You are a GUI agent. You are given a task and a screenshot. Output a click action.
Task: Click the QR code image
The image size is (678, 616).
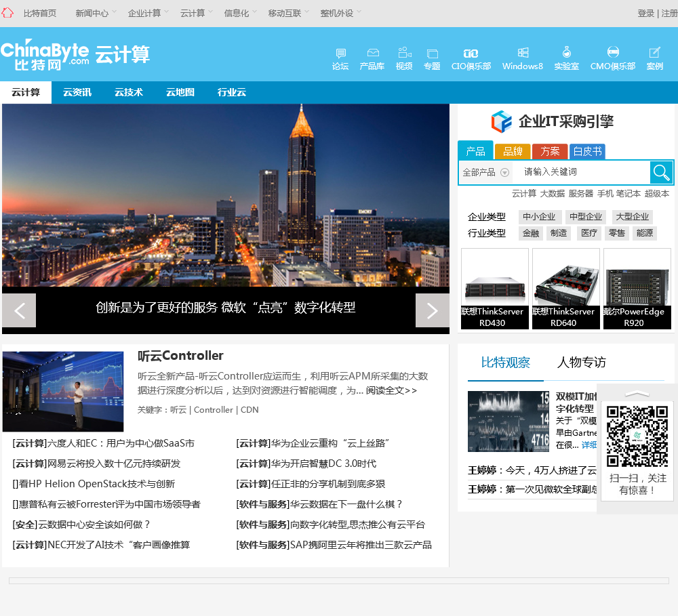pos(637,436)
